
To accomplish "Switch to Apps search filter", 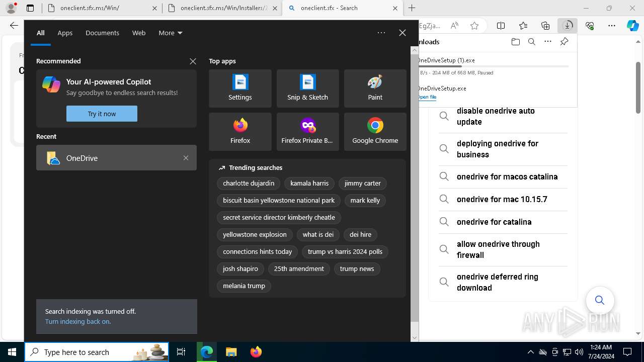I will (x=65, y=33).
